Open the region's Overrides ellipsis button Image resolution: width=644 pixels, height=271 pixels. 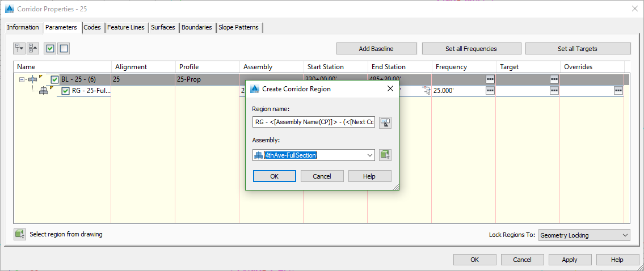click(618, 91)
